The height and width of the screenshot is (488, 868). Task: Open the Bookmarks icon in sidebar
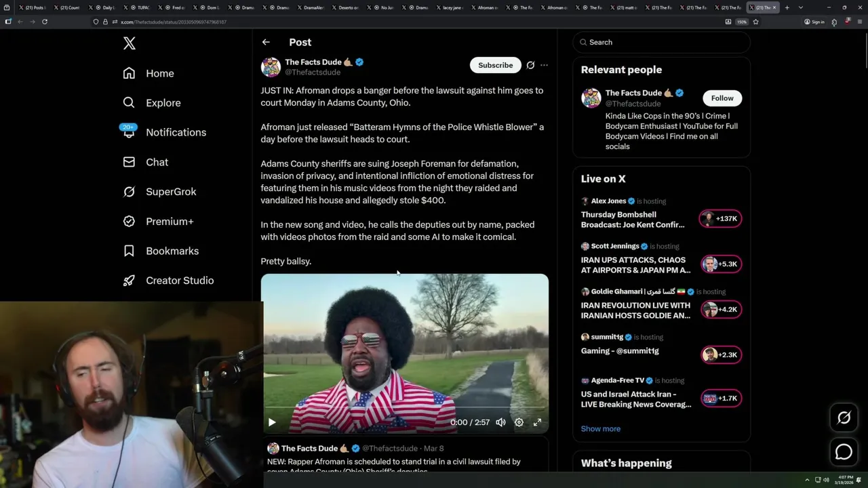click(129, 251)
